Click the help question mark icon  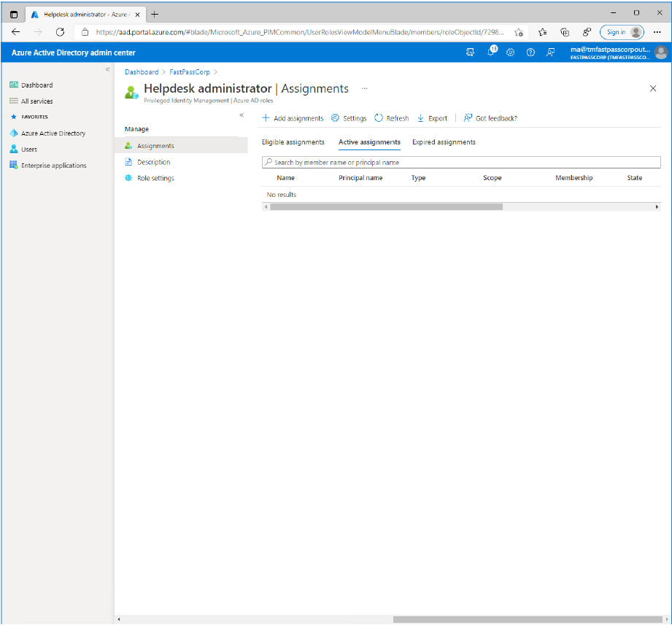point(530,53)
